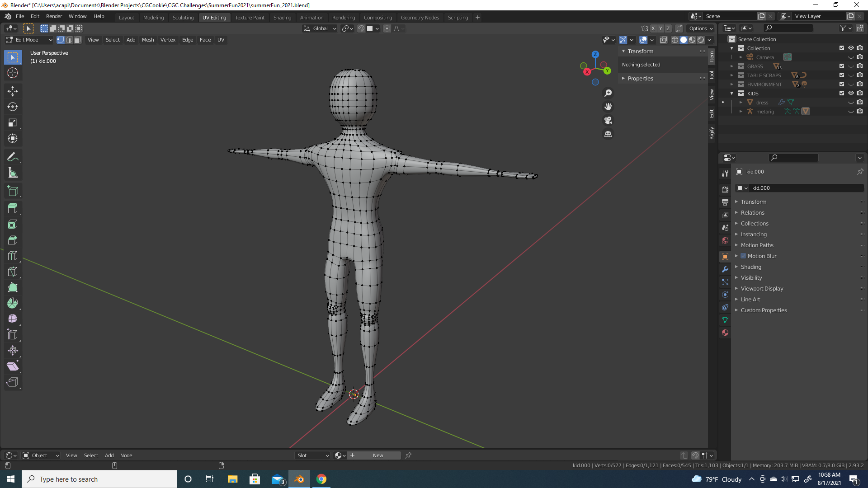Pick the Bevel tool
Image resolution: width=868 pixels, height=488 pixels.
click(x=13, y=240)
